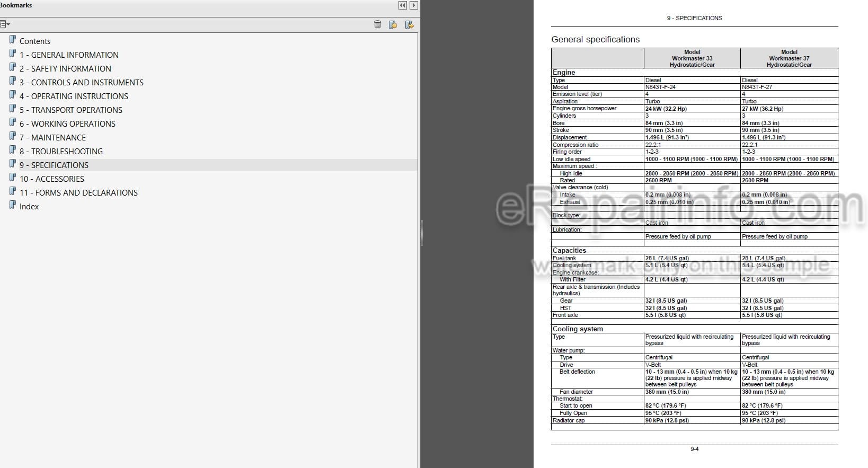
Task: Jump to 4 - OPERATING INSTRUCTIONS bookmark
Action: pyautogui.click(x=74, y=96)
